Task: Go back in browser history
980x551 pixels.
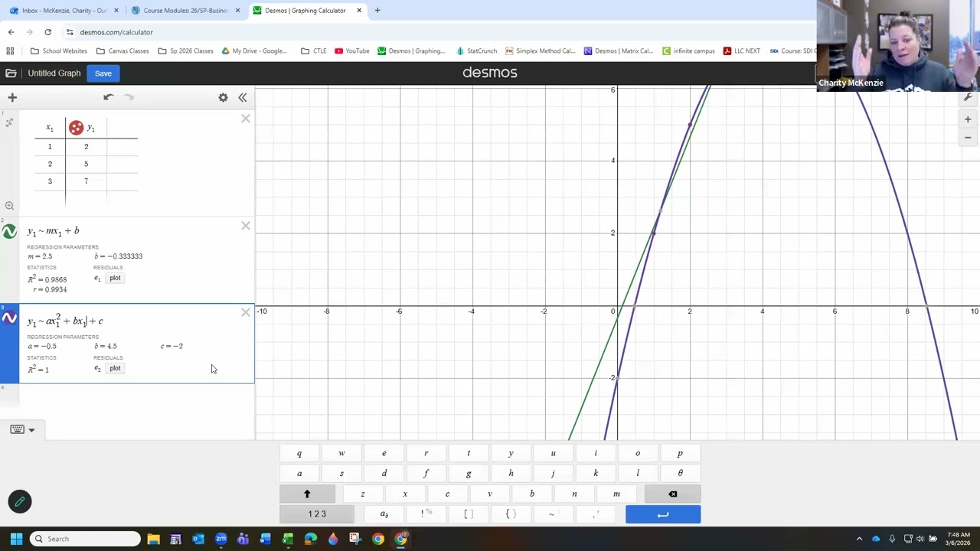Action: click(11, 32)
